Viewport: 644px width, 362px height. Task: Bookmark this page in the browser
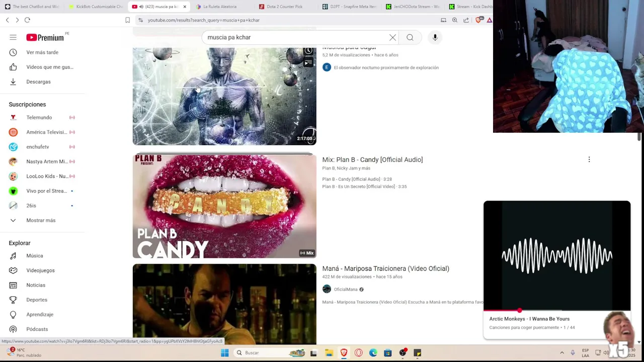(x=127, y=20)
